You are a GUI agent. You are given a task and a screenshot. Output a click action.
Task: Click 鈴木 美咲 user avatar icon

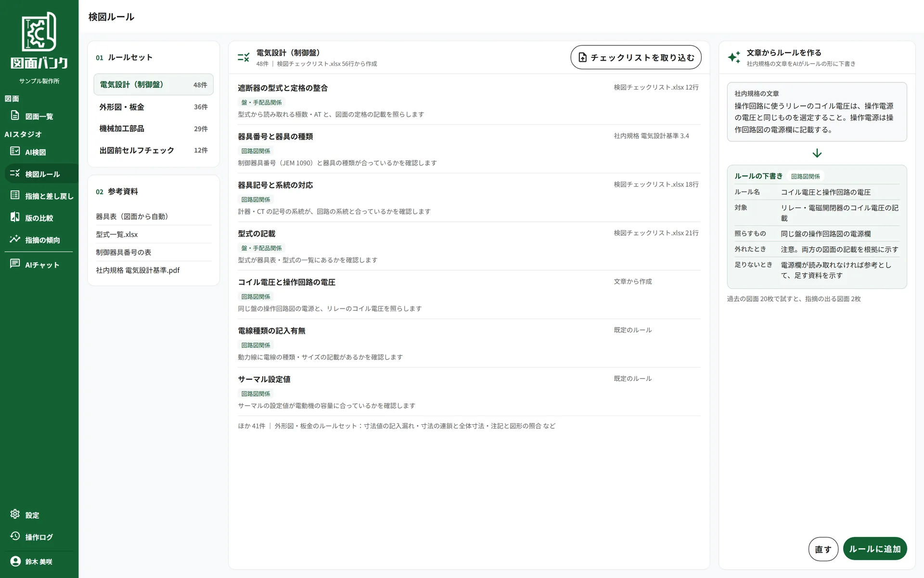15,561
